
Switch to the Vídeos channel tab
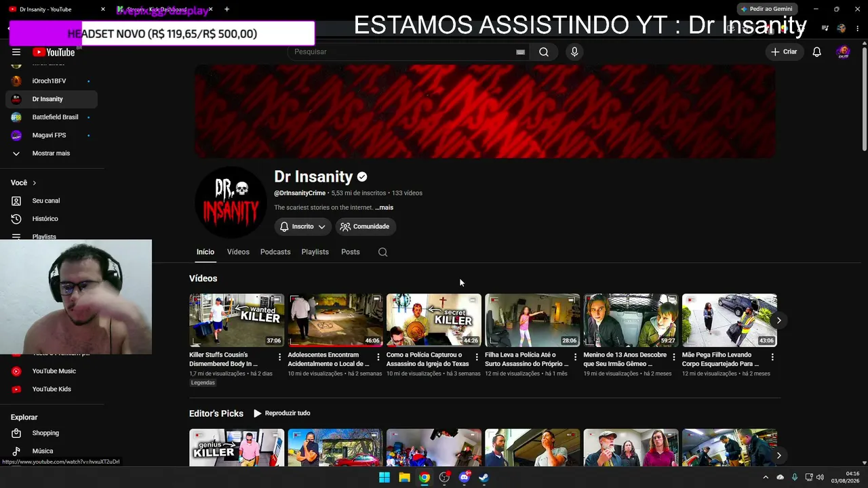[x=238, y=252]
